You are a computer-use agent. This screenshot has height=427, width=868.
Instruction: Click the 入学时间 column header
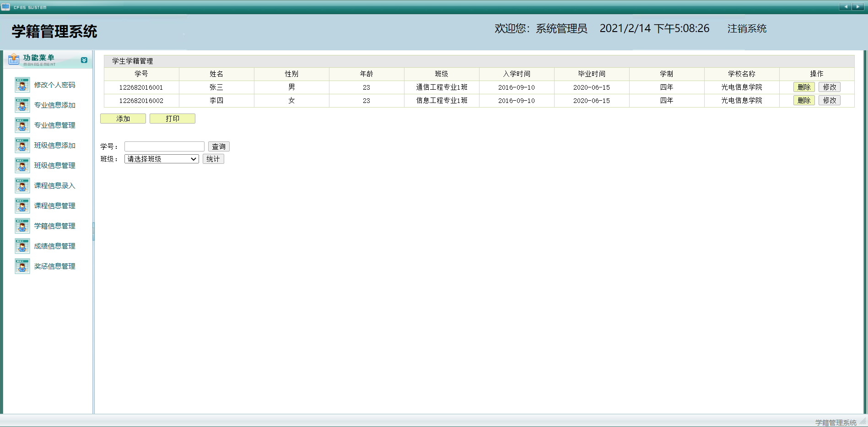(x=517, y=74)
